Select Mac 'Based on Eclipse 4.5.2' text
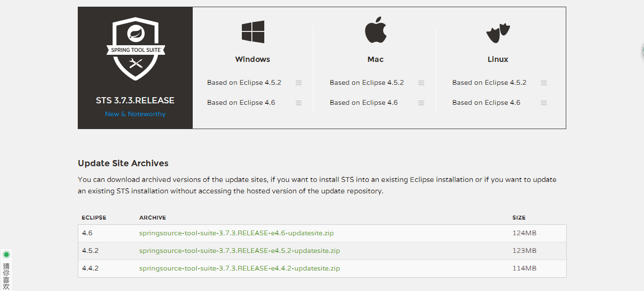This screenshot has width=644, height=291. pyautogui.click(x=367, y=82)
